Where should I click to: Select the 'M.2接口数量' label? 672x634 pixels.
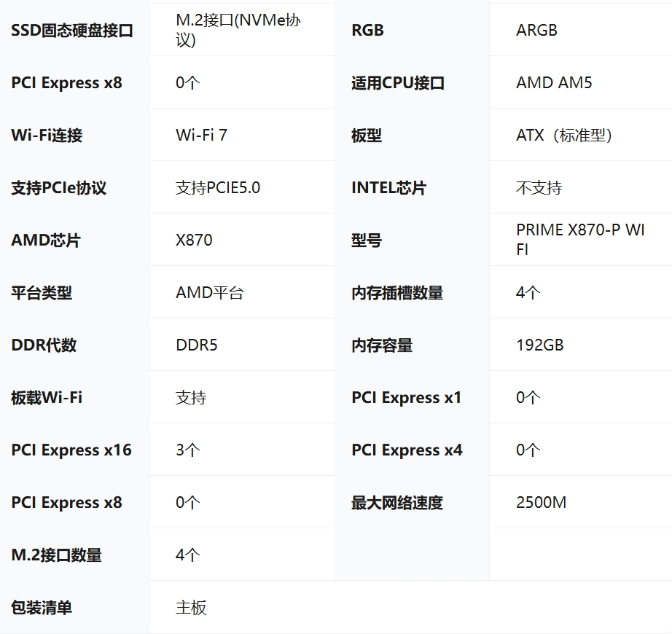[57, 555]
